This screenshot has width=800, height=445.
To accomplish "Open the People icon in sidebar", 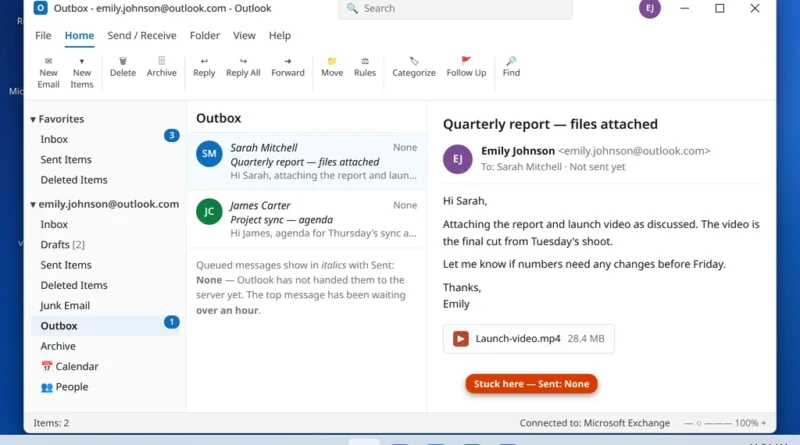I will click(x=47, y=387).
